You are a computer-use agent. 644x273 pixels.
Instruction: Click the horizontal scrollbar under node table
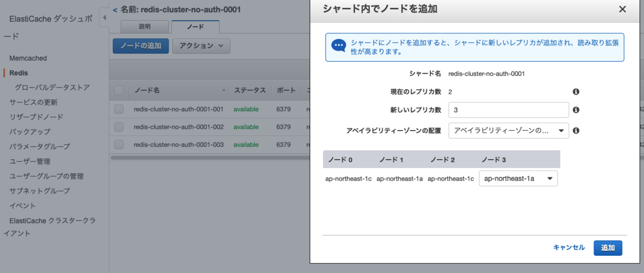pos(209,157)
